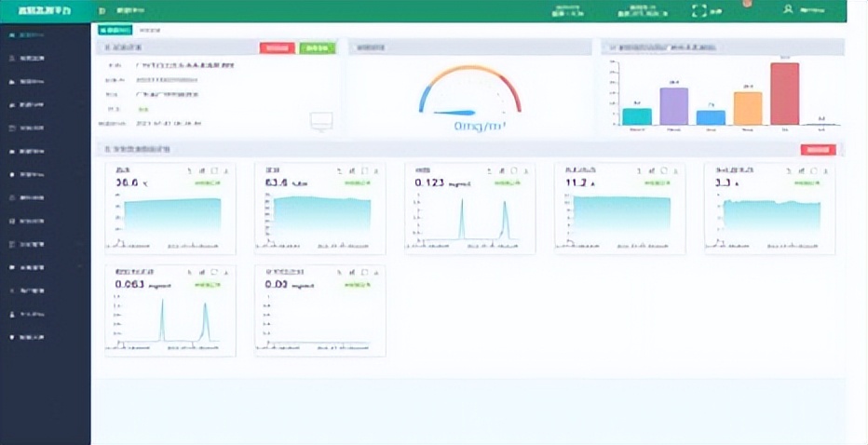Toggle fullscreen mode via the header icon
The image size is (868, 445).
pos(700,11)
